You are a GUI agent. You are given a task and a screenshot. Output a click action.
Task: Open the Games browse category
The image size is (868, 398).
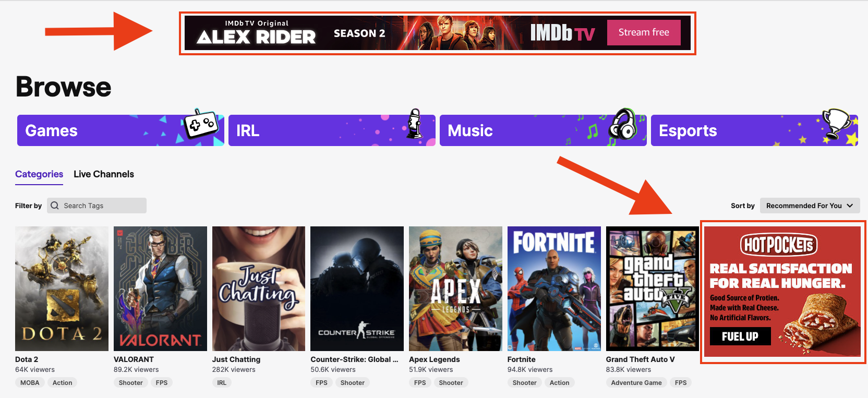(120, 130)
